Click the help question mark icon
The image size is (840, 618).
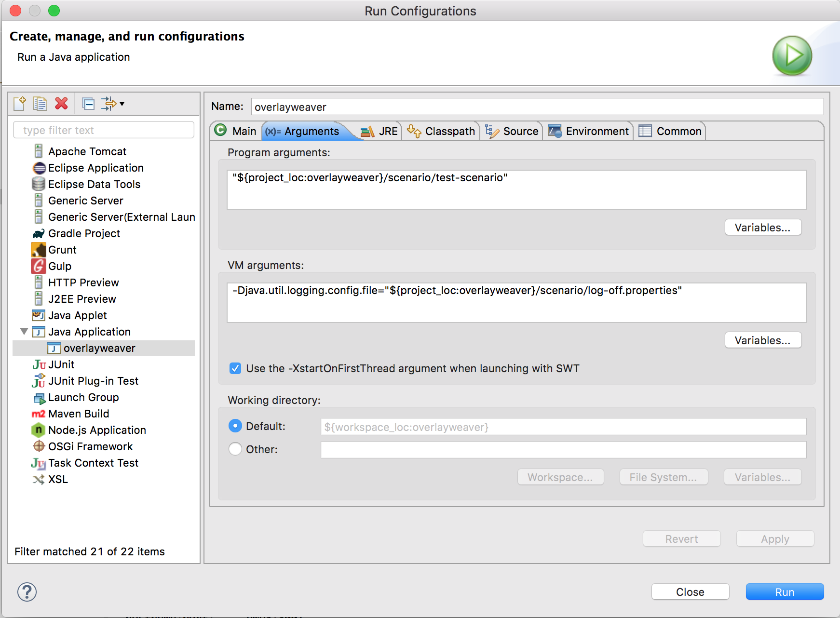tap(27, 592)
